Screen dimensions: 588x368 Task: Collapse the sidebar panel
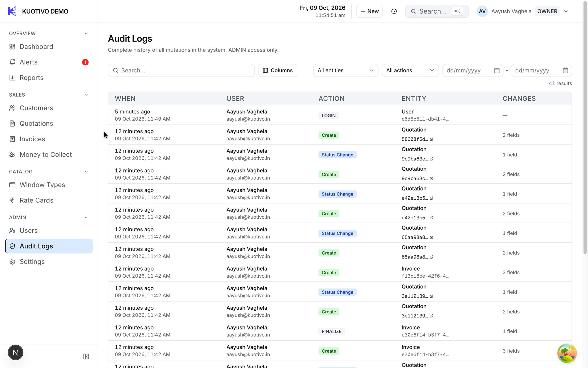click(x=86, y=357)
